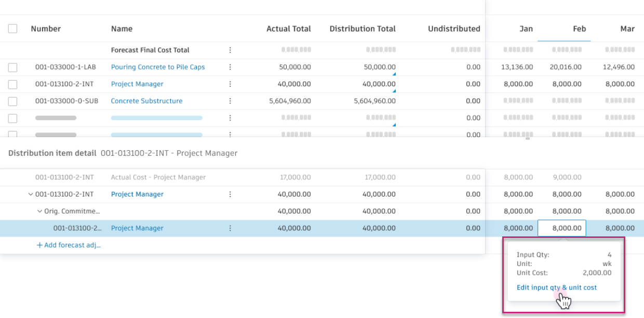The height and width of the screenshot is (318, 644).
Task: Click plus icon to add forecast adjustment
Action: pos(39,245)
